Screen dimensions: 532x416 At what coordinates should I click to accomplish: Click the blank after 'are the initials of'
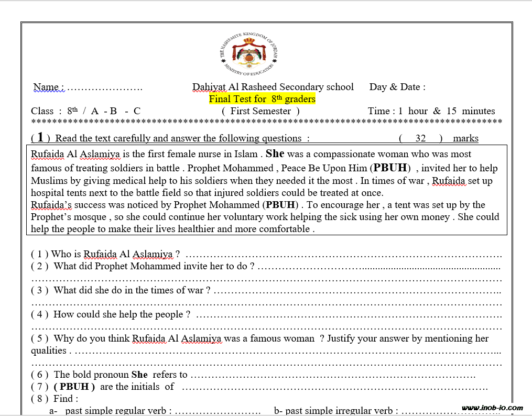[x=334, y=387]
